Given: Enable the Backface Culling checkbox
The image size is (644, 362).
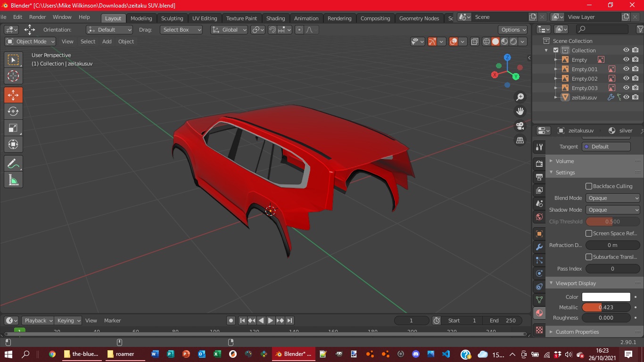Looking at the screenshot, I should (589, 186).
